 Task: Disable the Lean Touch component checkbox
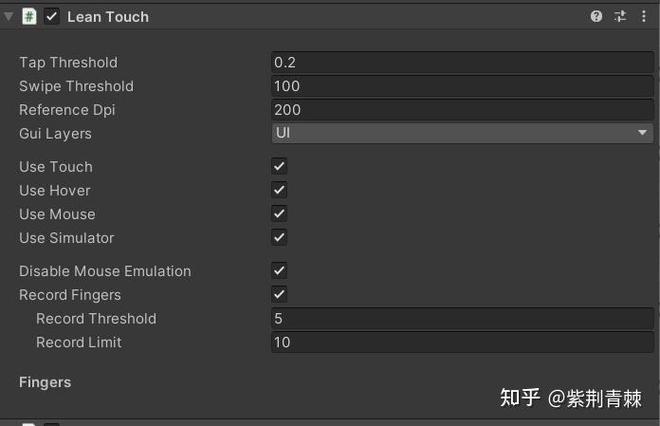point(52,16)
